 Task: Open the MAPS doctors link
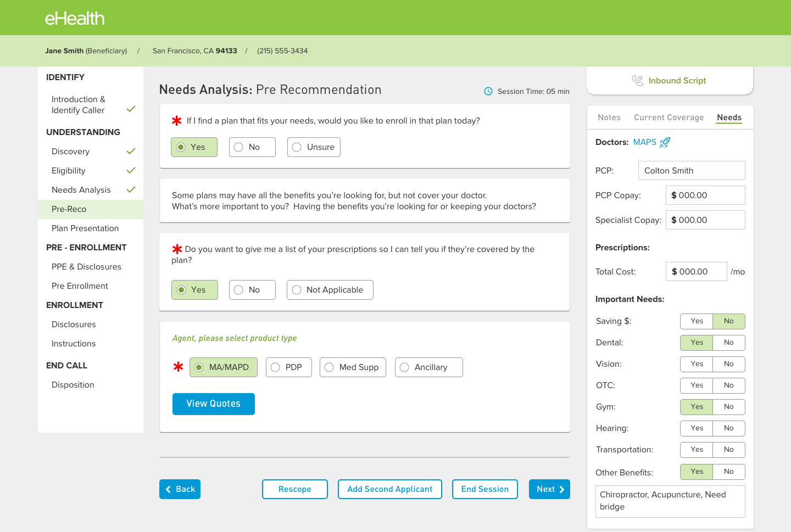tap(644, 142)
